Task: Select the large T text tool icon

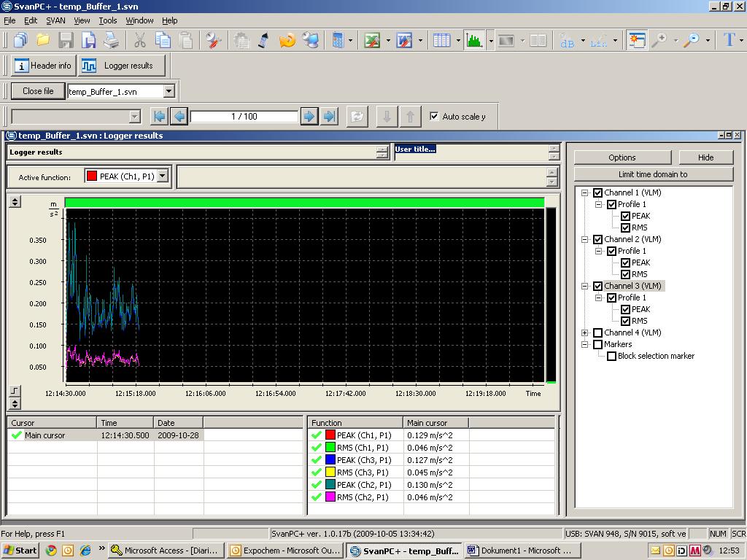Action: [729, 40]
